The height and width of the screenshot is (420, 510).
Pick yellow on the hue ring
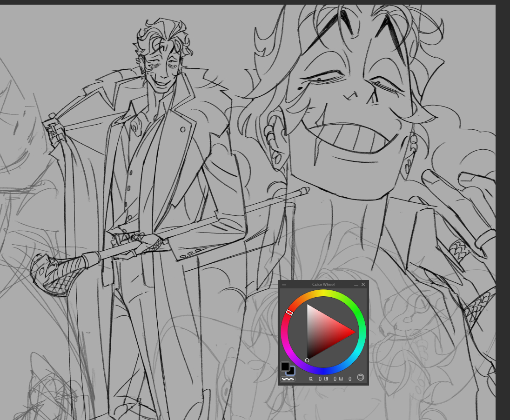tap(323, 293)
